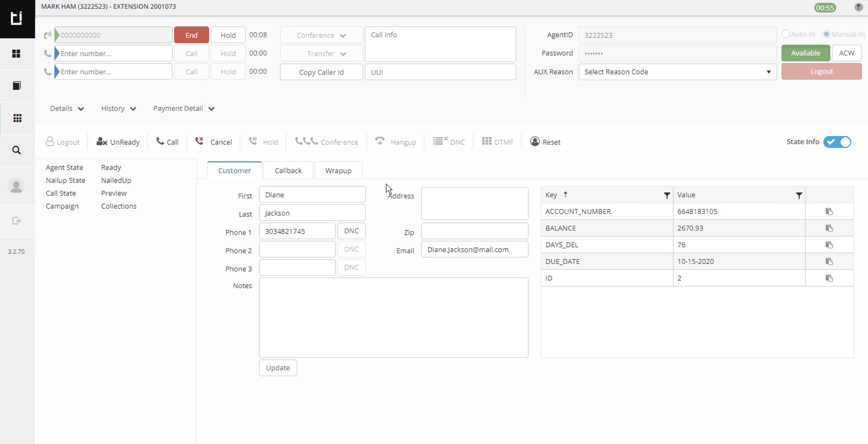Switch to the Customer tab
The height and width of the screenshot is (444, 868).
coord(234,171)
